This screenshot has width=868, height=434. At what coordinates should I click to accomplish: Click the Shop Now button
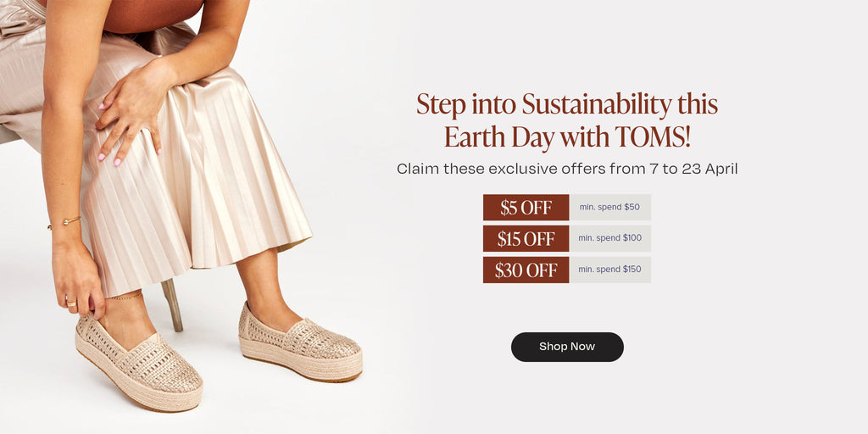click(567, 347)
